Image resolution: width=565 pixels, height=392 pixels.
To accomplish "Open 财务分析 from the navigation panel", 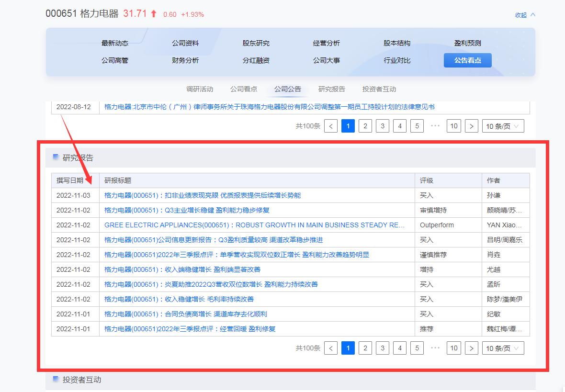I will click(x=185, y=60).
